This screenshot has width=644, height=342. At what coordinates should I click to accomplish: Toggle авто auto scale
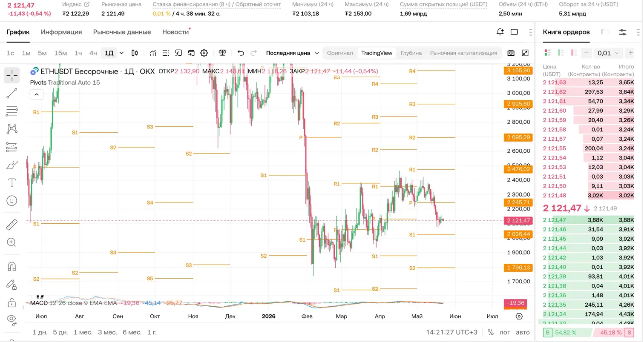tap(523, 332)
